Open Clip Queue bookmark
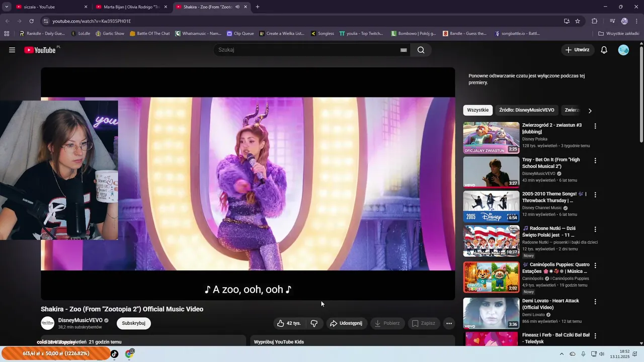The width and height of the screenshot is (644, 362). (x=240, y=34)
